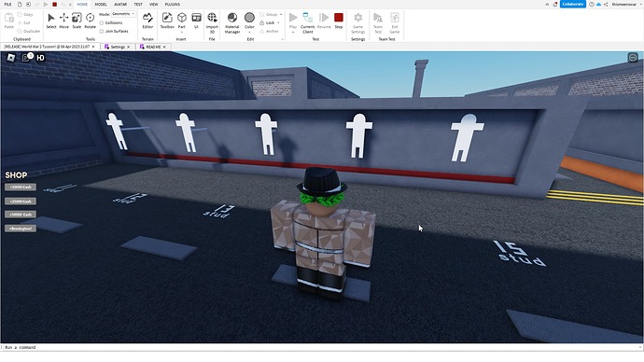Open the Toolbox panel

pyautogui.click(x=167, y=21)
